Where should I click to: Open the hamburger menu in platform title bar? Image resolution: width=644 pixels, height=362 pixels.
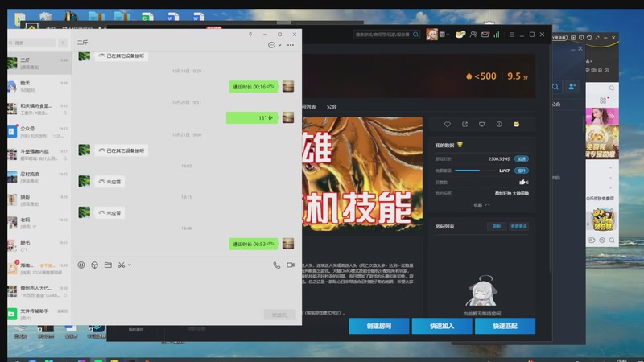tap(511, 35)
